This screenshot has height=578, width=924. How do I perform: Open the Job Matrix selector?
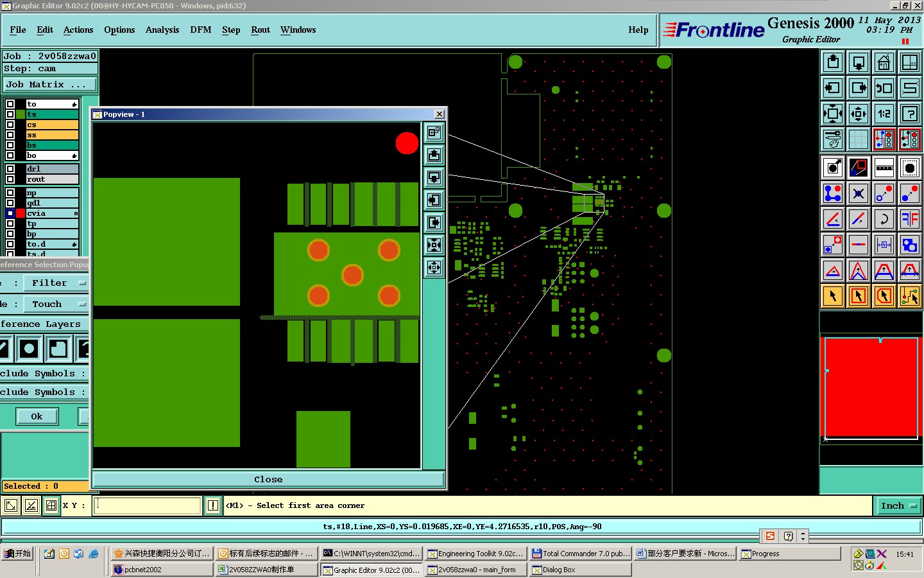tap(50, 85)
